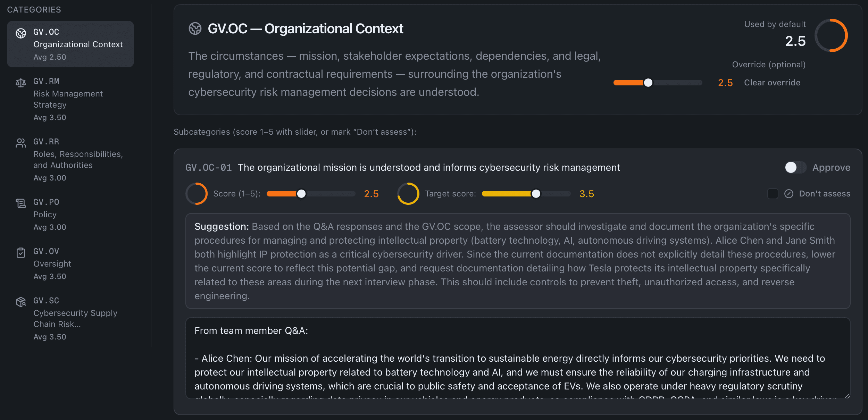
Task: Click the Target score slider handle
Action: pyautogui.click(x=536, y=194)
